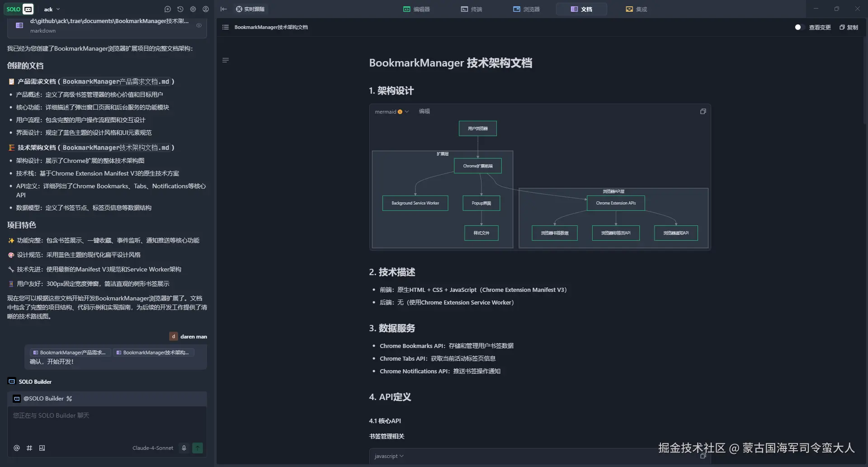Click the 4.1 核心API subheading
868x467 pixels.
pos(385,421)
